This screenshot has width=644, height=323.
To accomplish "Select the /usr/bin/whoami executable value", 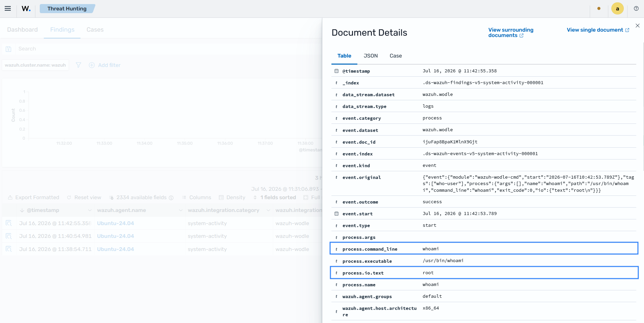I will (x=443, y=261).
